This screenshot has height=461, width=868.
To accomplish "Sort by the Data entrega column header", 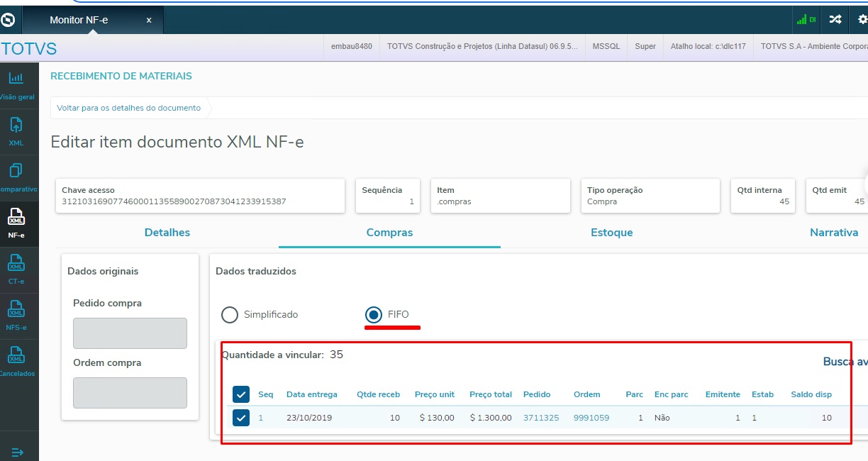I will [x=312, y=394].
